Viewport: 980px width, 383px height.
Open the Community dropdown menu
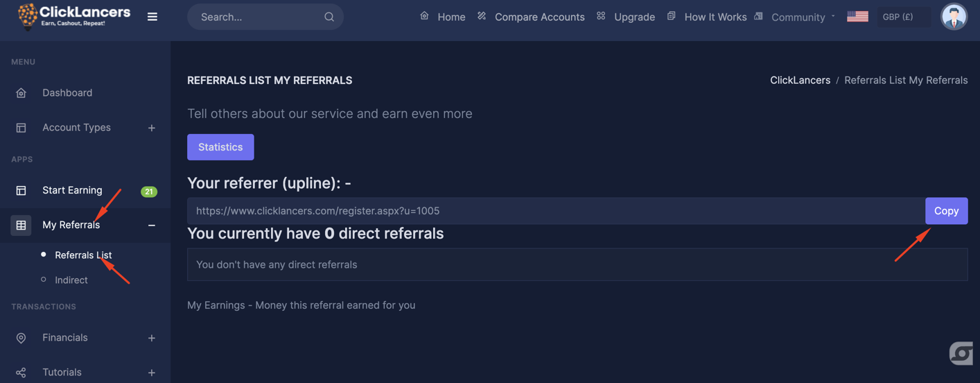pyautogui.click(x=798, y=17)
